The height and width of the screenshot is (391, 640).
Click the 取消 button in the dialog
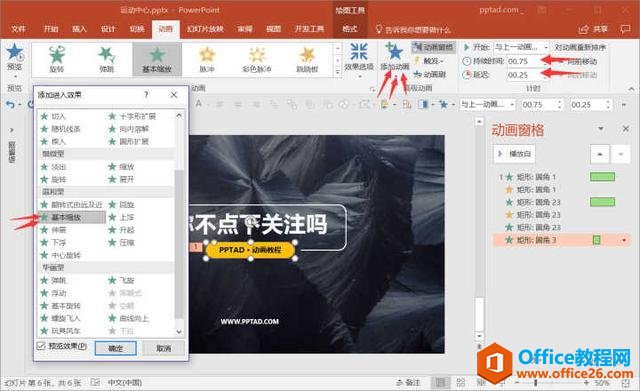pos(163,348)
